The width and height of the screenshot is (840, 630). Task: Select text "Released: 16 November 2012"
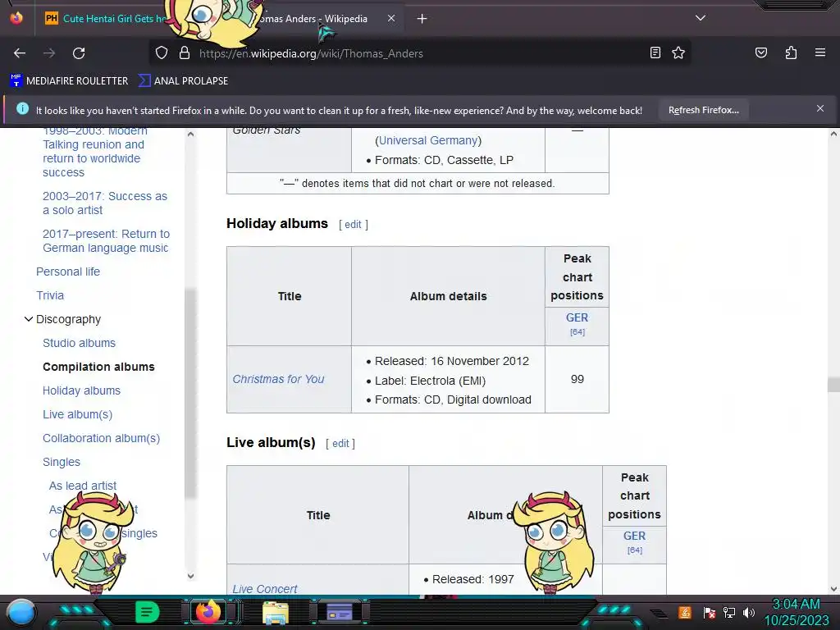(452, 361)
